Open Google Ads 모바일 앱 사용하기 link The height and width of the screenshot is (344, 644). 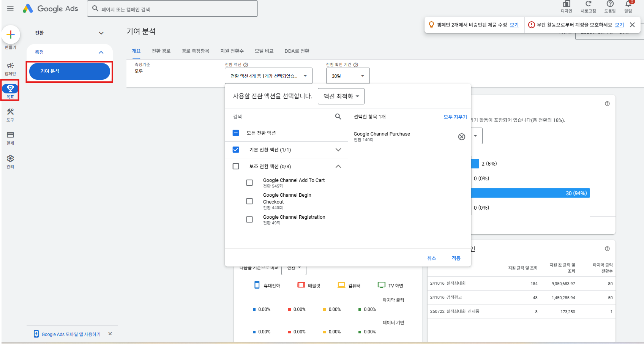click(71, 335)
